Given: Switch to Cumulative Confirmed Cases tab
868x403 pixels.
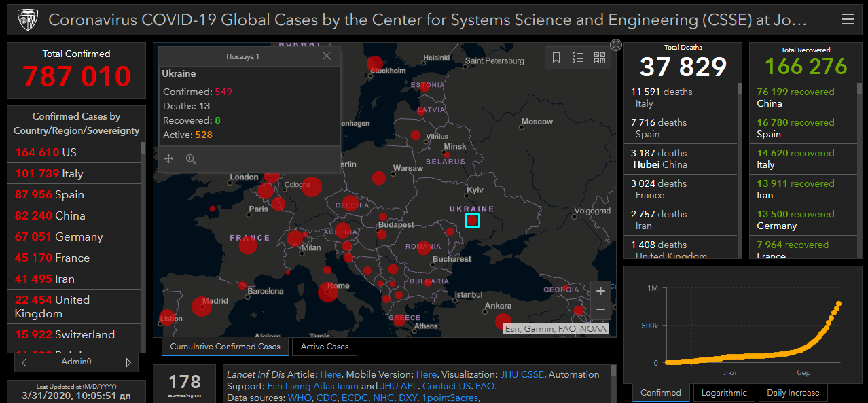Looking at the screenshot, I should (x=225, y=347).
